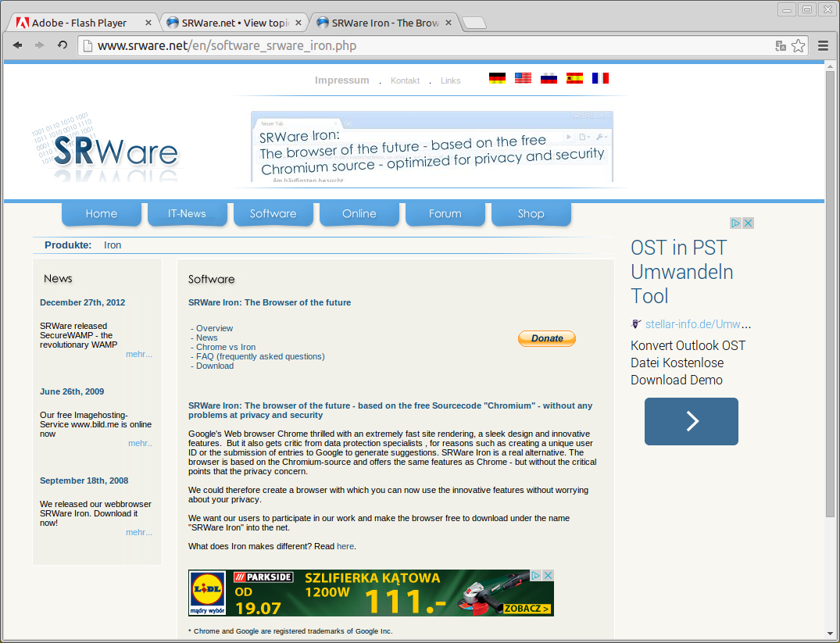Click the 'SRWare Iron: The Browser of the future' heading
Screen dimensions: 840x643
pyautogui.click(x=270, y=302)
